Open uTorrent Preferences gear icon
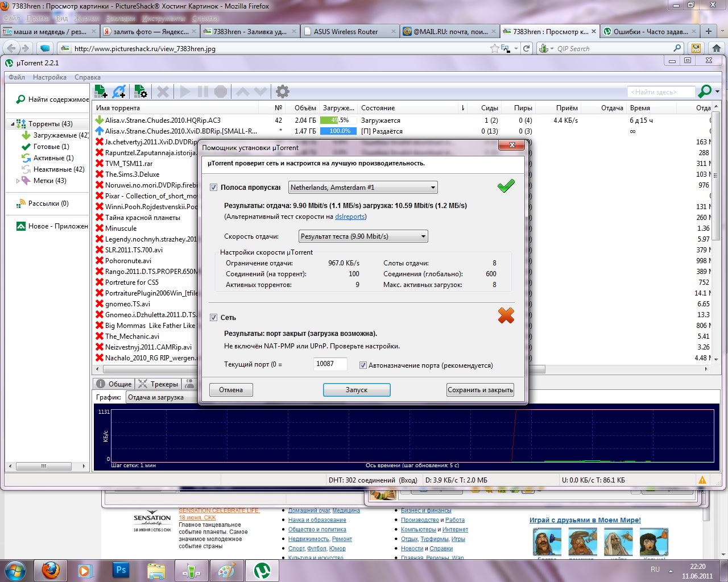The image size is (728, 582). 283,92
